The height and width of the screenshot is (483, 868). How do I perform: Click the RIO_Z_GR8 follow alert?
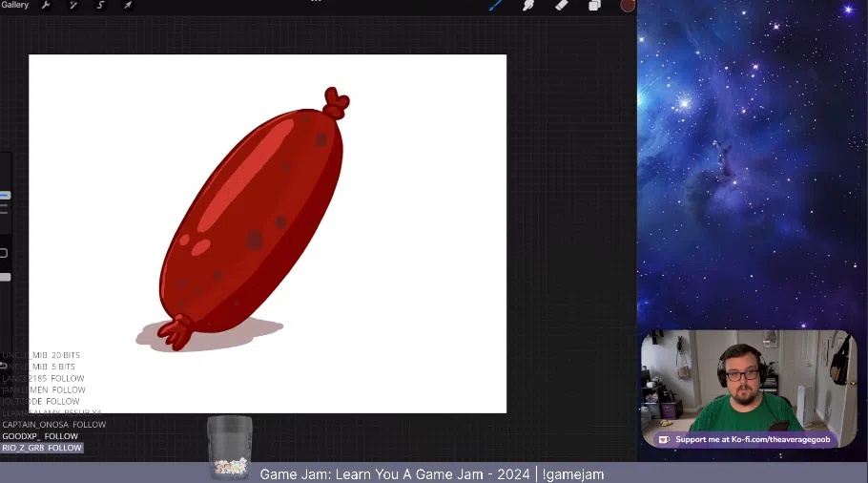[x=42, y=448]
